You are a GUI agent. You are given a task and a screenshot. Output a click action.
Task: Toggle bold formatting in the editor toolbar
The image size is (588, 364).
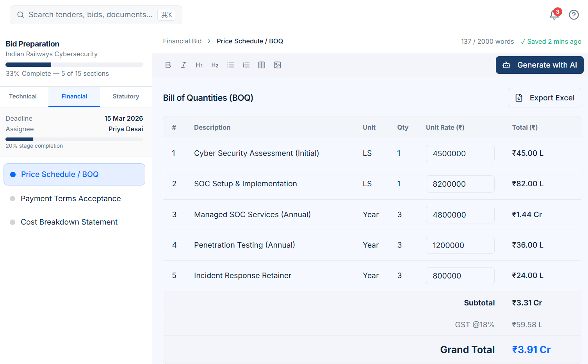pyautogui.click(x=168, y=65)
